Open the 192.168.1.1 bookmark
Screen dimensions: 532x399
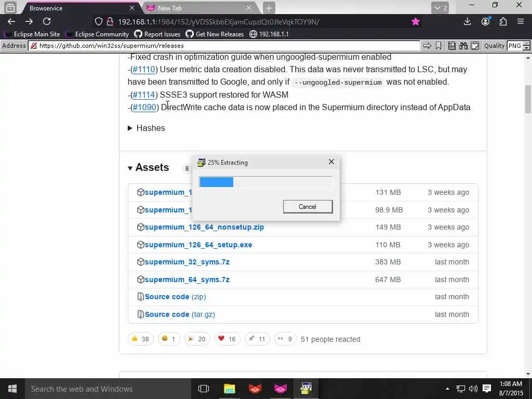(269, 34)
